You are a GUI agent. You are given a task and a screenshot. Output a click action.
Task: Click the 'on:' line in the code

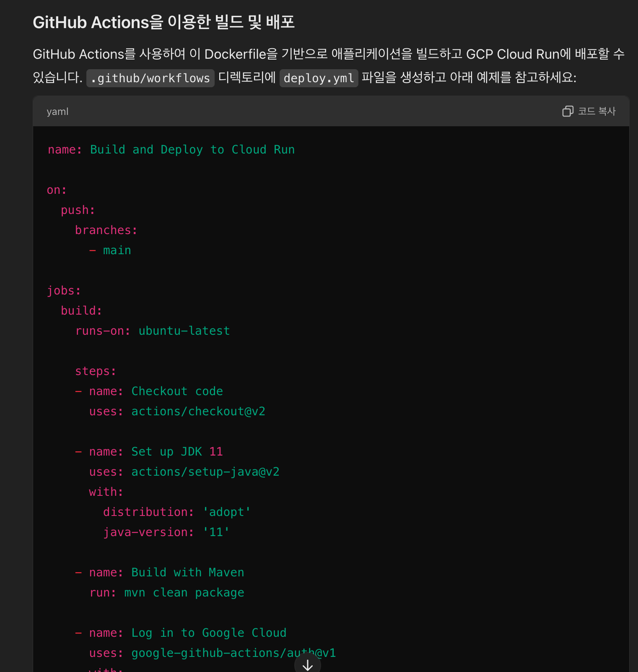click(x=57, y=190)
